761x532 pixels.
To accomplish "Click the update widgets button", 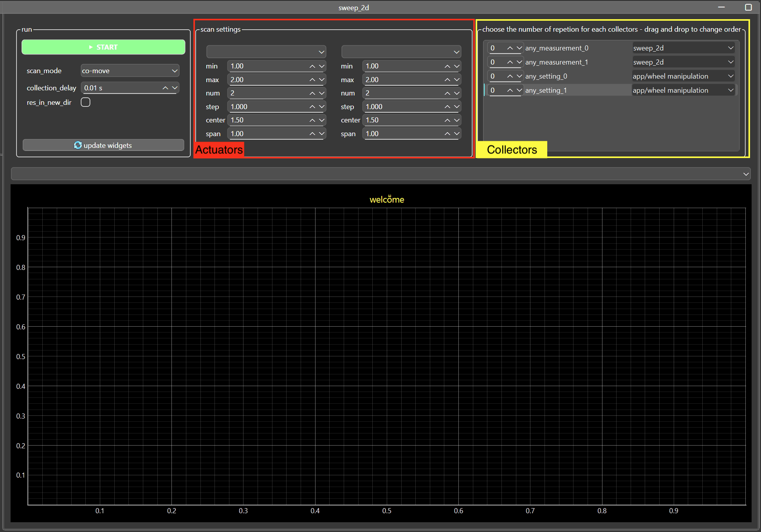I will coord(103,145).
